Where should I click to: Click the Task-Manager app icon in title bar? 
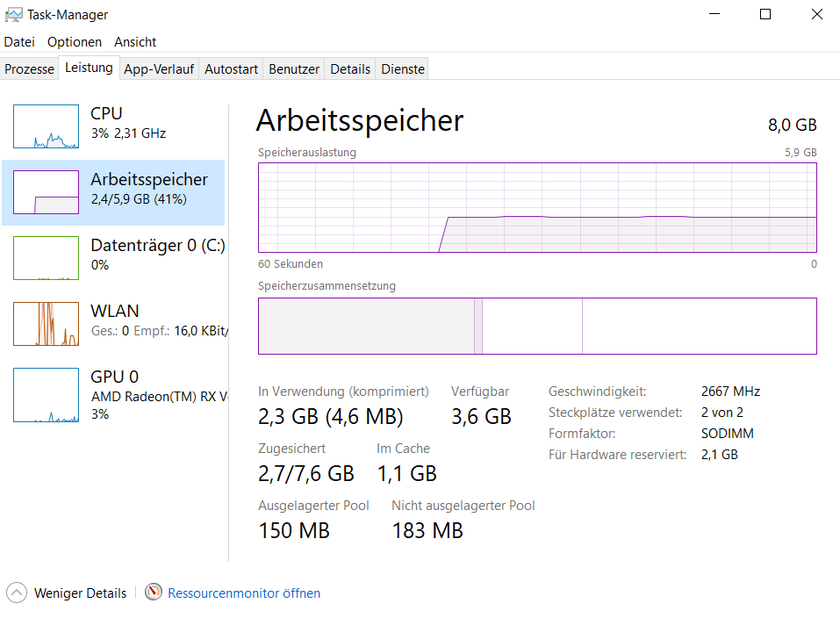[13, 14]
